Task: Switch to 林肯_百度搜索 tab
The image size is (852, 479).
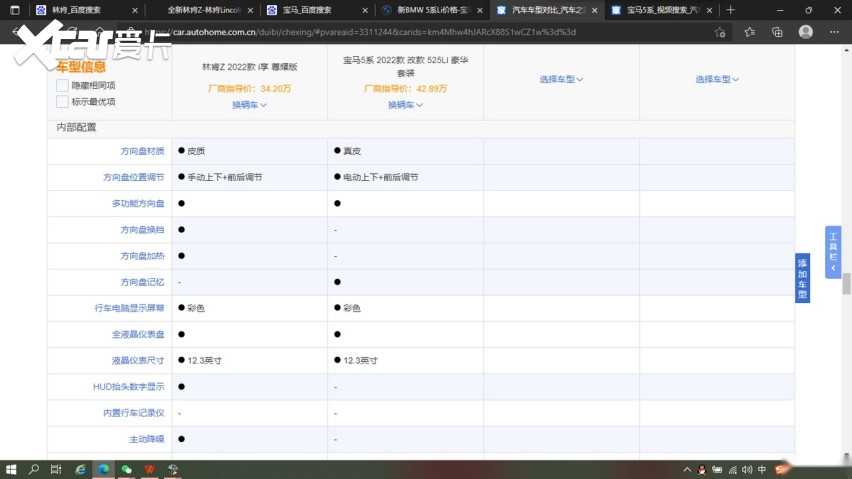Action: 79,10
